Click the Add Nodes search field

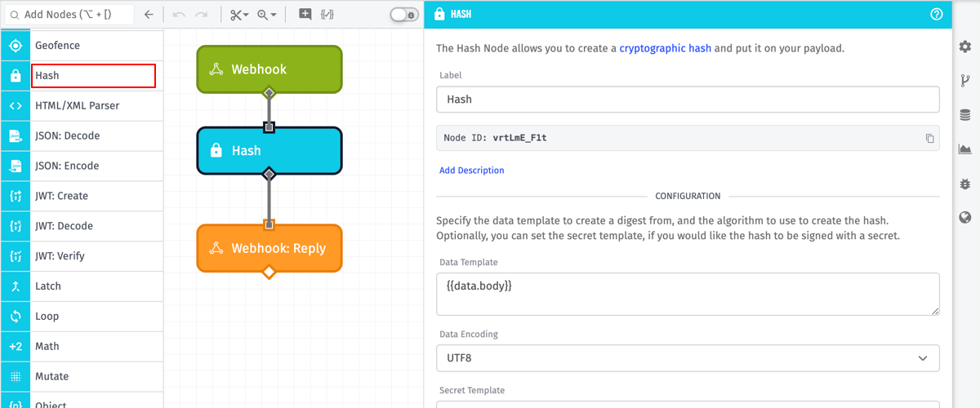[69, 14]
